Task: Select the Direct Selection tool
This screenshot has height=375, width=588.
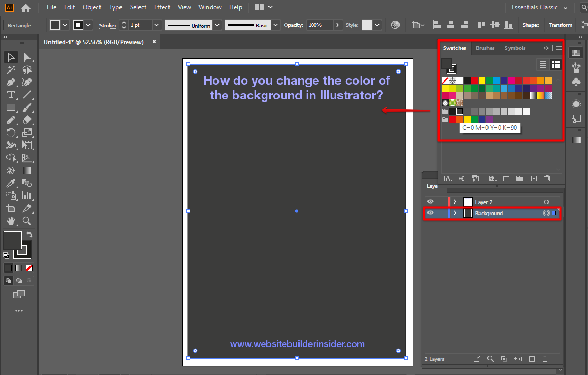Action: (27, 57)
